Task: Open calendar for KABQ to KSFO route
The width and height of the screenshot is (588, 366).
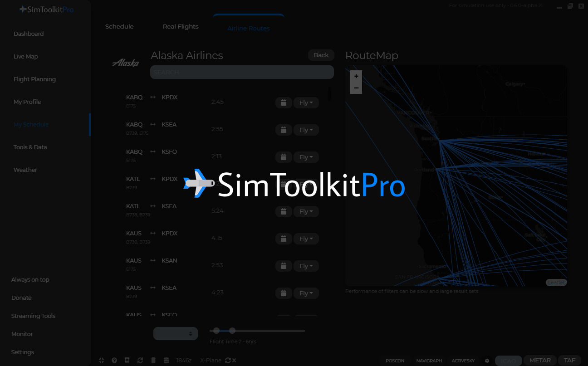Action: [284, 157]
